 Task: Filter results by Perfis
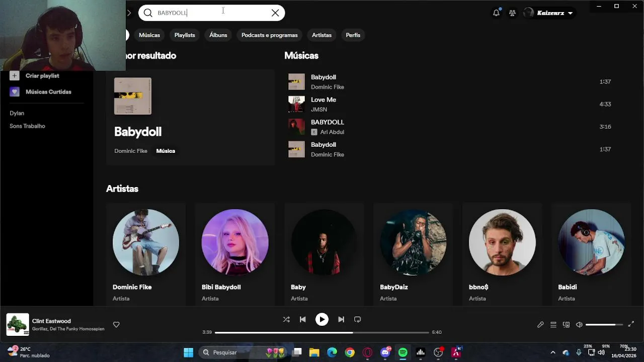[x=353, y=35]
